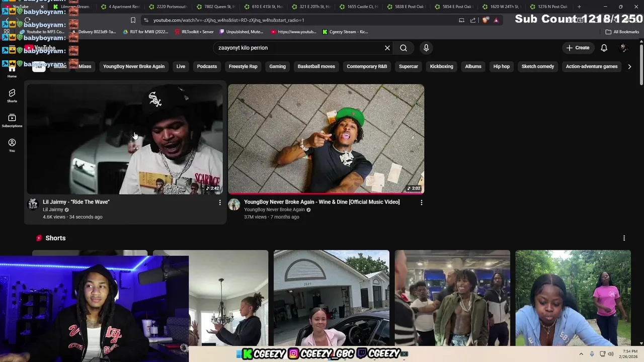Select the YoungBoy Never Broke Again chip
Screen dimensions: 644x362
click(134, 66)
